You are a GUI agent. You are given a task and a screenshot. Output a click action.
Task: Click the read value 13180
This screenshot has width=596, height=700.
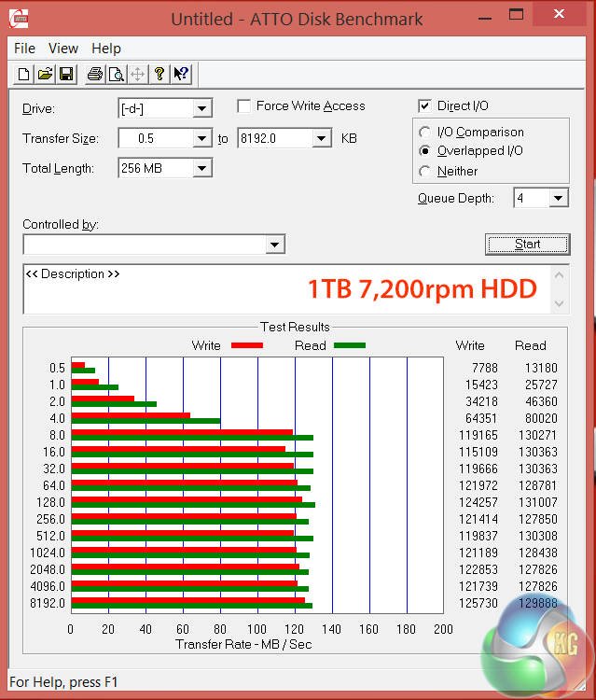pos(541,368)
